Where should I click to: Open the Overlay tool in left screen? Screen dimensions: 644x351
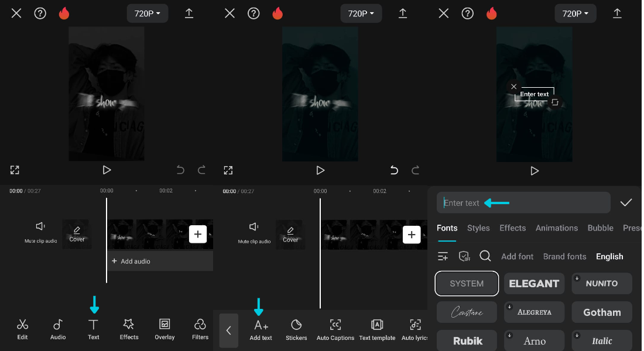pyautogui.click(x=165, y=329)
